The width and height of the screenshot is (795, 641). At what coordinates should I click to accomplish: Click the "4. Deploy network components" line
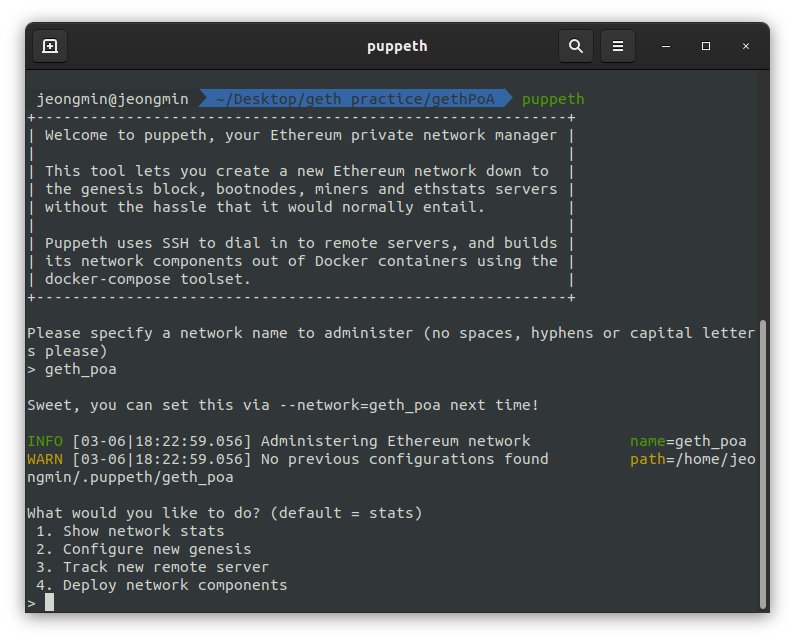[x=161, y=585]
